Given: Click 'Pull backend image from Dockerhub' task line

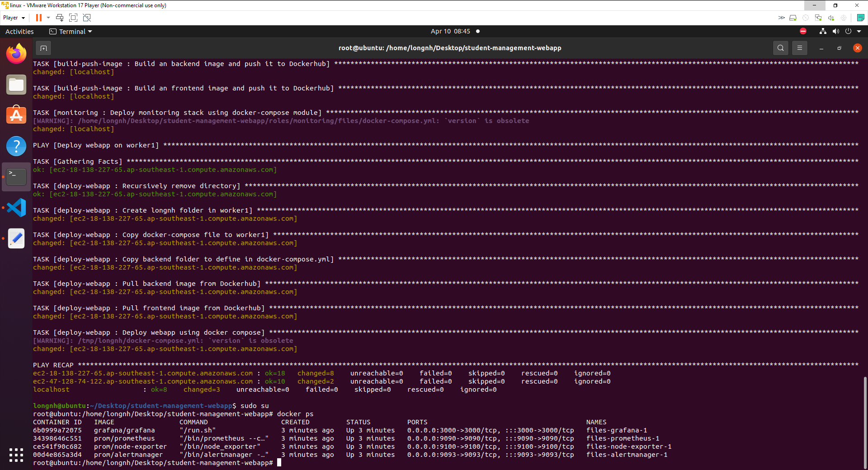Looking at the screenshot, I should click(x=446, y=284).
